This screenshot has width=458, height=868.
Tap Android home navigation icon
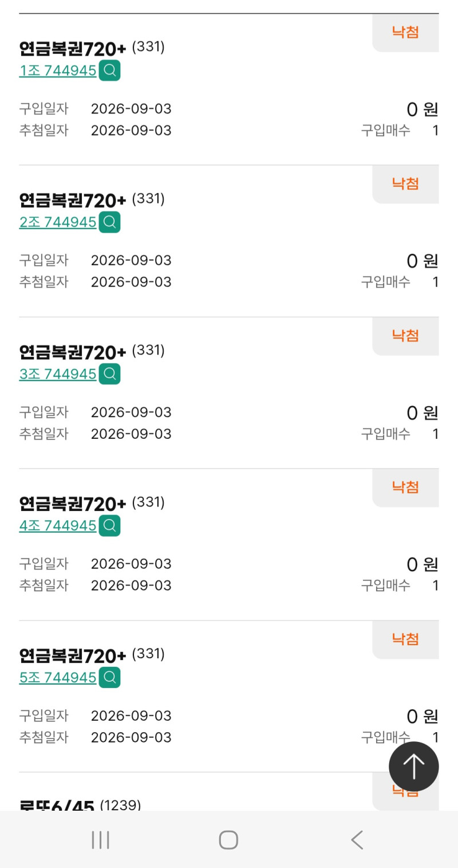[228, 840]
